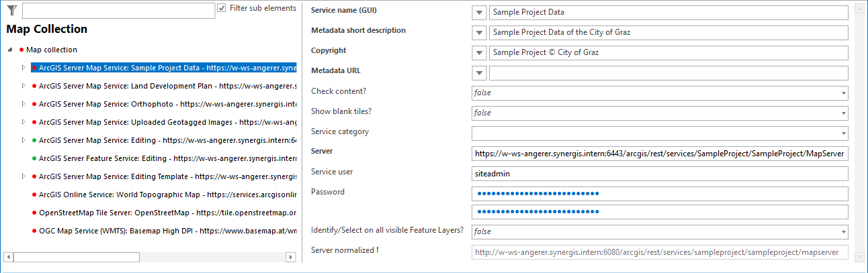Click red status dot of Orthophoto service

tap(34, 104)
